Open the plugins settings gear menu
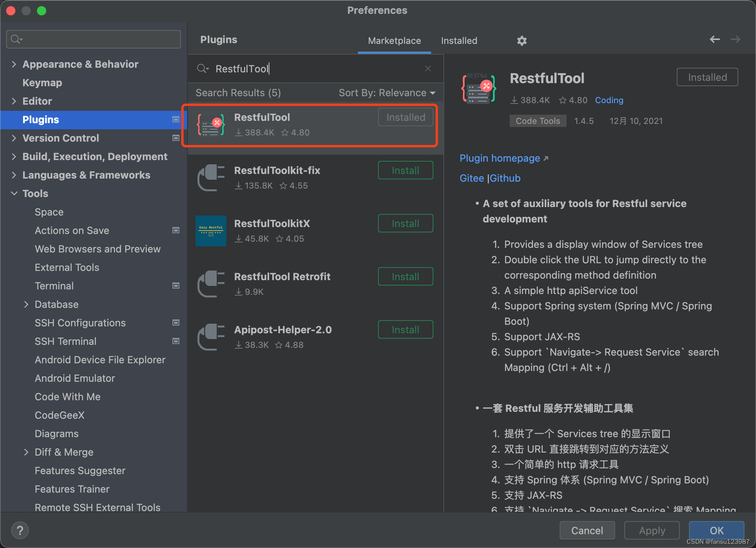 [x=522, y=40]
